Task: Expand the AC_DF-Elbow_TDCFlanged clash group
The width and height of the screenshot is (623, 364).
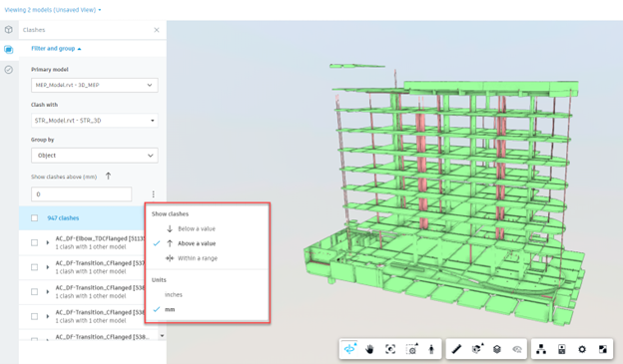Action: [x=48, y=242]
